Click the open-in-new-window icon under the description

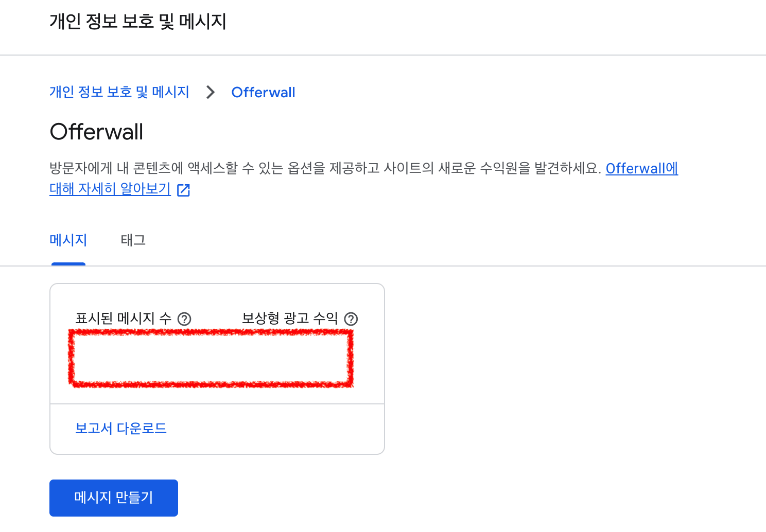184,190
